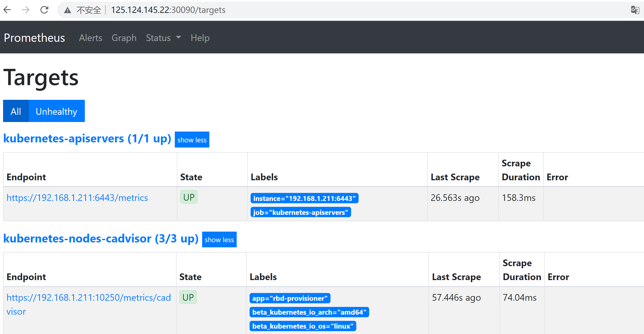The width and height of the screenshot is (644, 334).
Task: Switch filter to Unhealthy targets
Action: pos(56,111)
